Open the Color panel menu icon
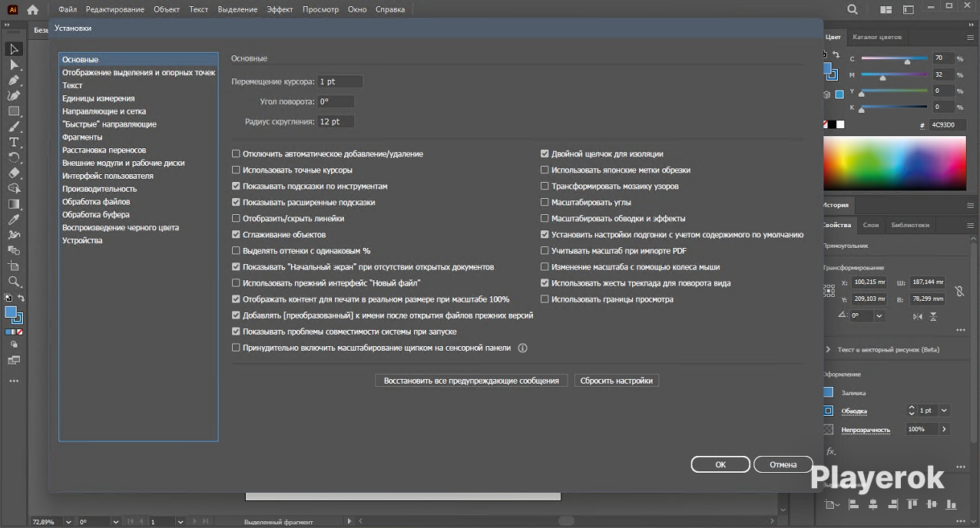The height and width of the screenshot is (528, 980). [x=970, y=36]
